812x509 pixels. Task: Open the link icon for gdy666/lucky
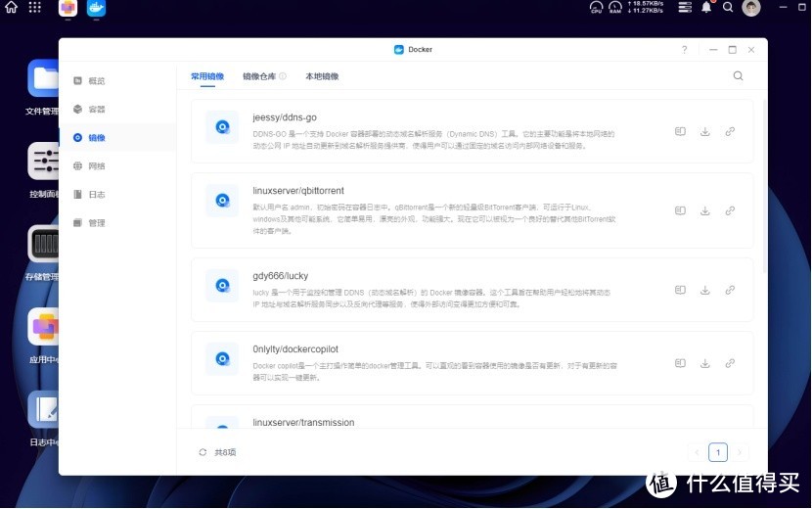coord(730,291)
